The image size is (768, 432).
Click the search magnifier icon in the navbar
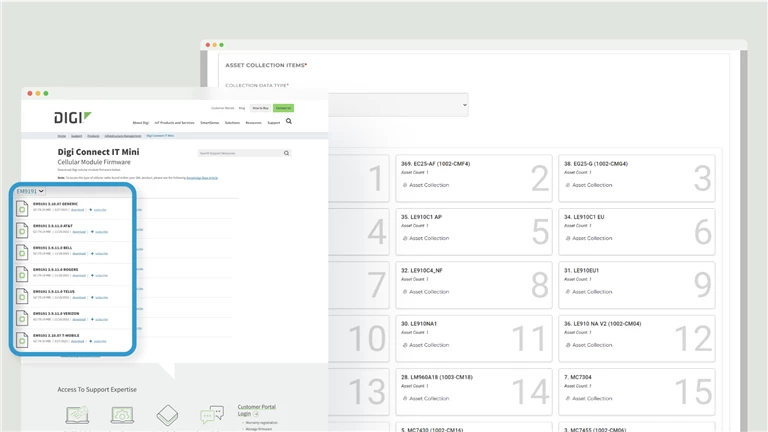(x=289, y=121)
